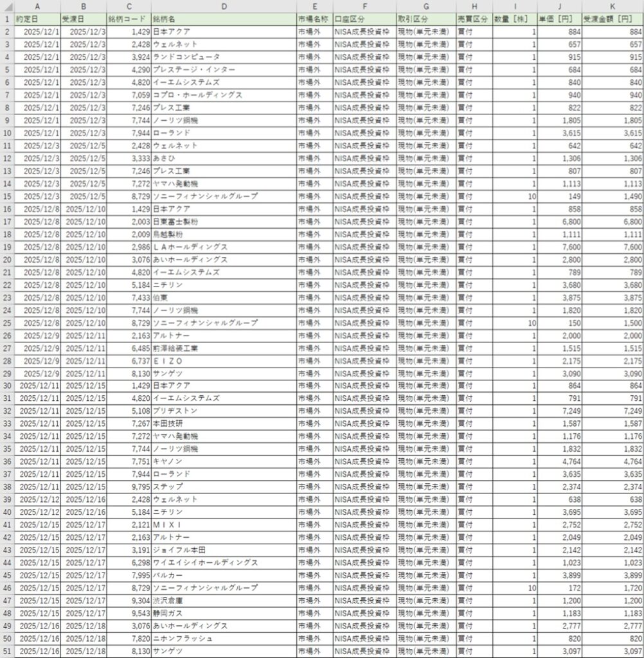
Task: Select the cell containing ブリヂストン
Action: point(223,411)
